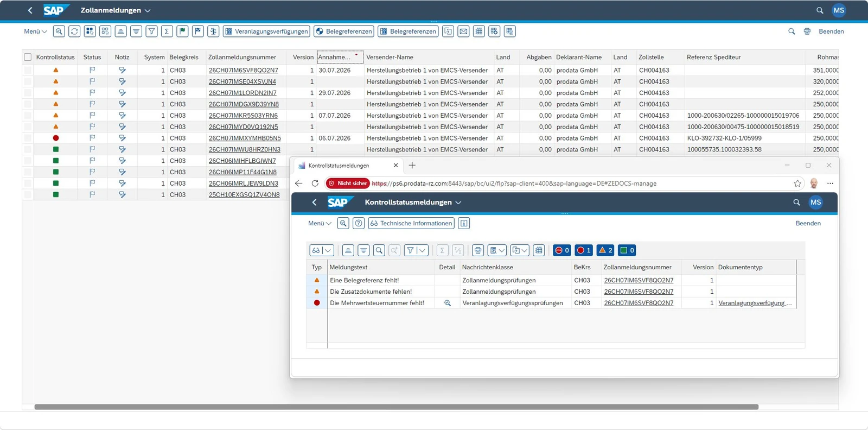Viewport: 868px width, 430px height.
Task: Select the Kontrollstatusmeldungen browser tab
Action: pos(348,166)
